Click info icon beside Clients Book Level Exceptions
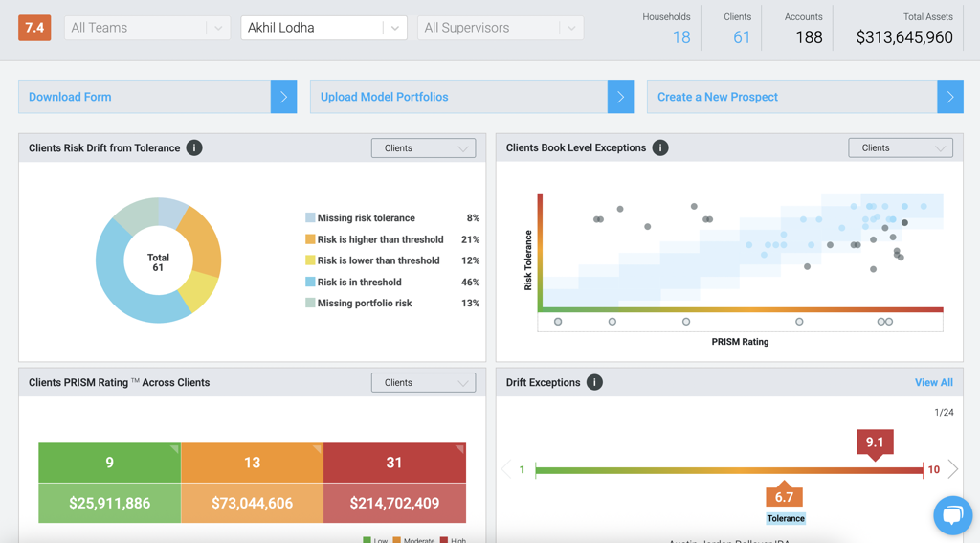The image size is (980, 543). click(x=660, y=147)
